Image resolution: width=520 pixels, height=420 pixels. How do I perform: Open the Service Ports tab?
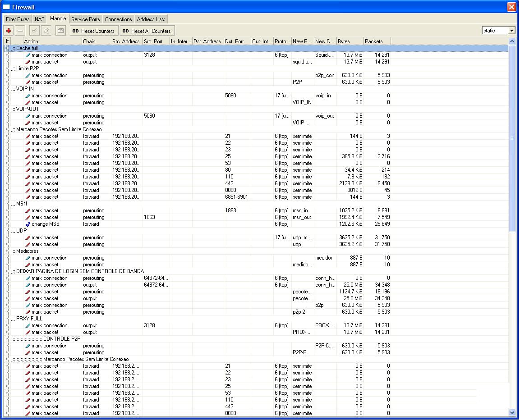pyautogui.click(x=86, y=19)
